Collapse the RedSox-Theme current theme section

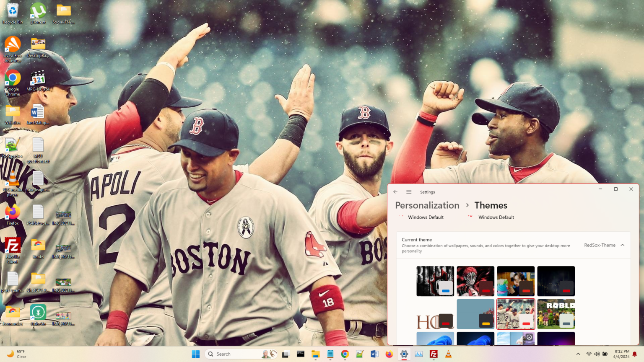[623, 245]
